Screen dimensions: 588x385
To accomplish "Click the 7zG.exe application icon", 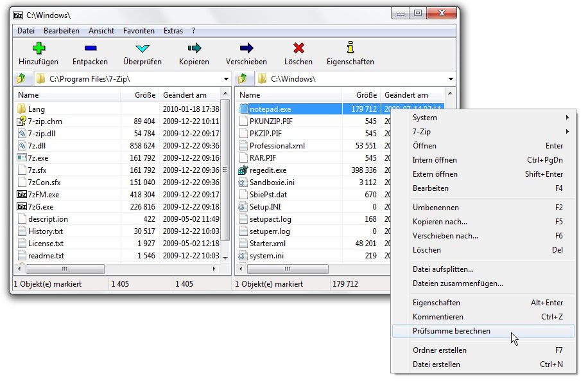I will point(22,206).
